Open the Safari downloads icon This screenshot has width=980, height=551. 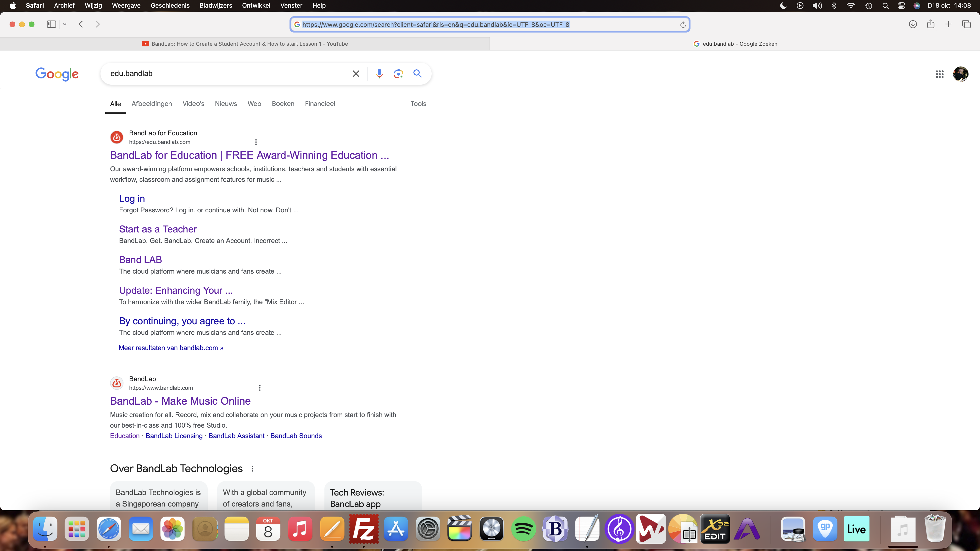tap(913, 24)
